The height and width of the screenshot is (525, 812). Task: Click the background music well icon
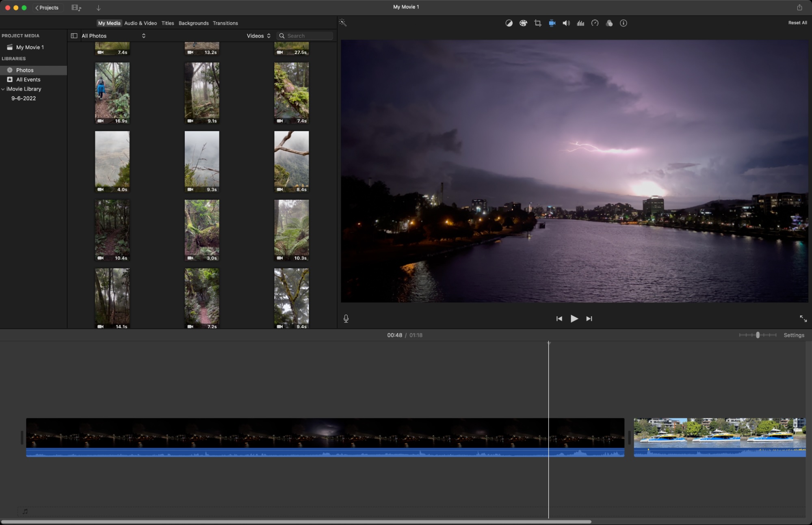[25, 511]
